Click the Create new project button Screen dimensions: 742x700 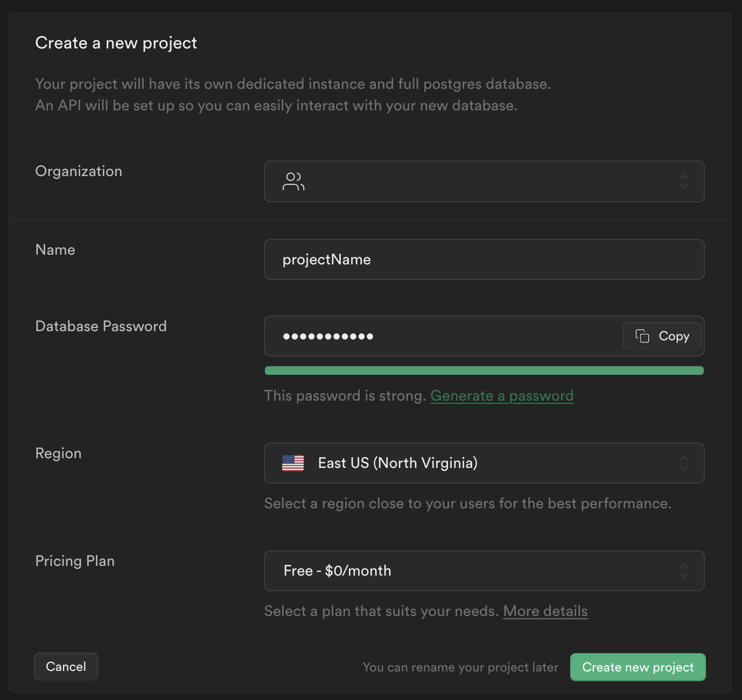click(x=638, y=667)
